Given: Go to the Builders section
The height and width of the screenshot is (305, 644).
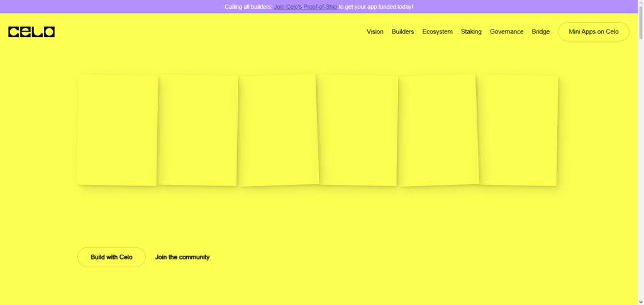Looking at the screenshot, I should (x=402, y=31).
